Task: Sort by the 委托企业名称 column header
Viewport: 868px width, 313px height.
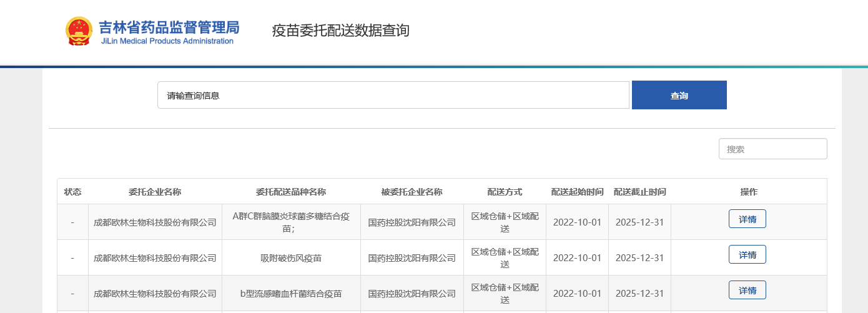Action: click(155, 192)
